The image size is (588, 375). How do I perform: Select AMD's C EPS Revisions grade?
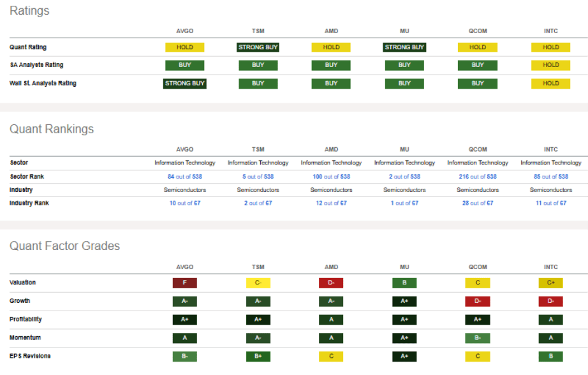331,357
